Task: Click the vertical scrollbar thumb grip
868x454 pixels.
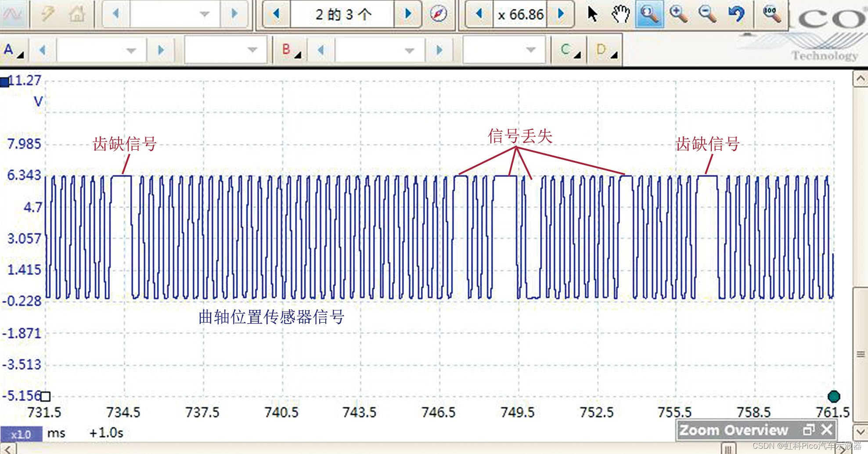Action: point(860,354)
